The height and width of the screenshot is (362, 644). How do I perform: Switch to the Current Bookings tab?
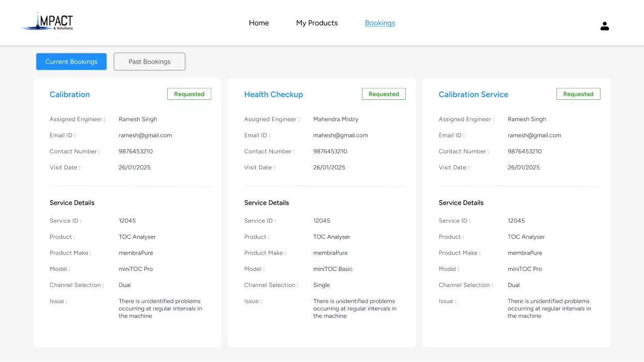[71, 62]
